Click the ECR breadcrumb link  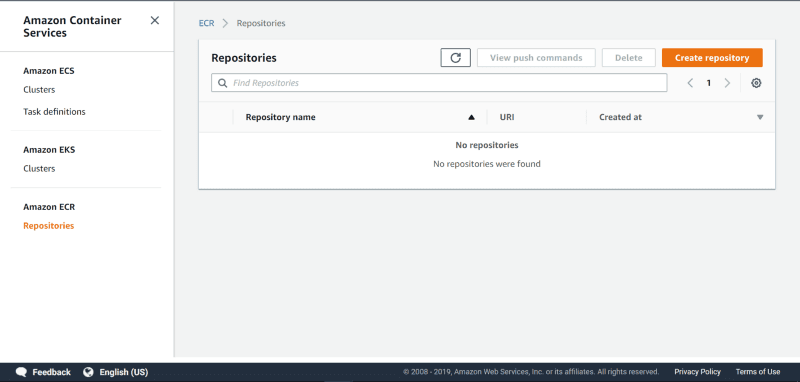coord(207,23)
